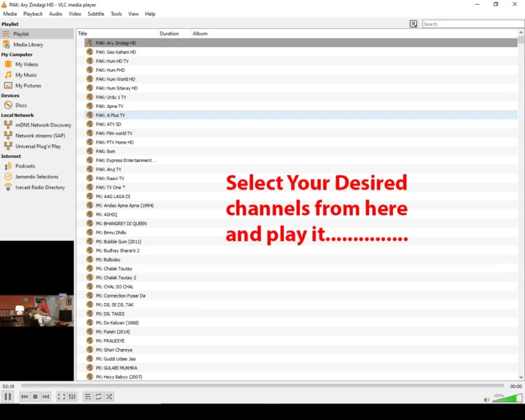Screen dimensions: 525x420
Task: Open Media Library in sidebar
Action: click(x=28, y=44)
